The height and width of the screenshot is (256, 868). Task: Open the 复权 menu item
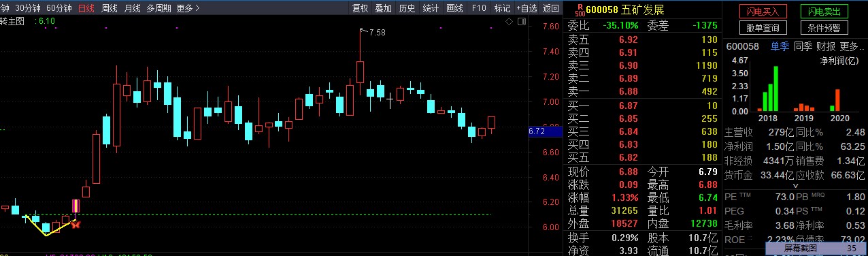point(360,8)
